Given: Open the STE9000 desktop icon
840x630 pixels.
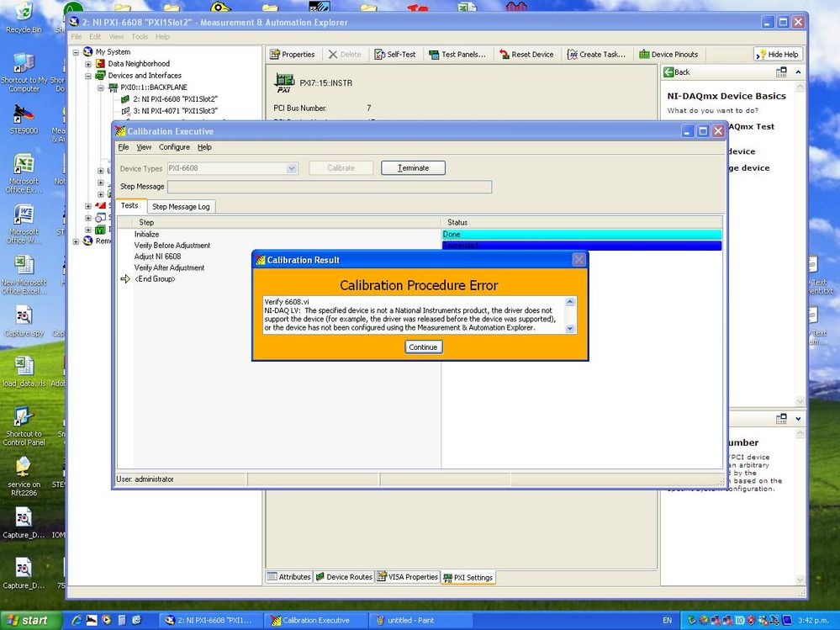Looking at the screenshot, I should tap(24, 119).
